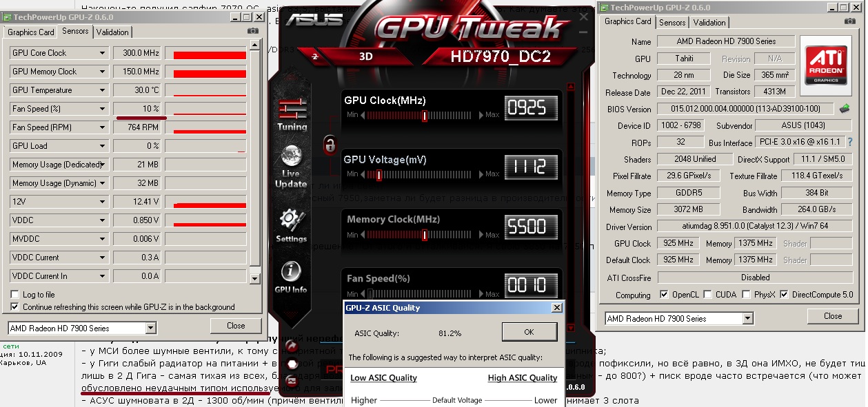Image resolution: width=868 pixels, height=407 pixels.
Task: Click the Memory Clock slider handle
Action: coord(425,235)
